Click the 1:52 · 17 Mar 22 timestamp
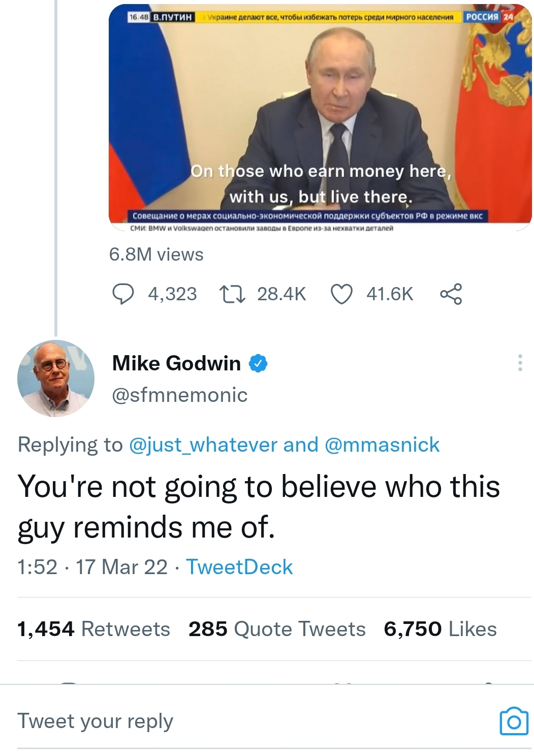This screenshot has height=756, width=534. tap(92, 567)
